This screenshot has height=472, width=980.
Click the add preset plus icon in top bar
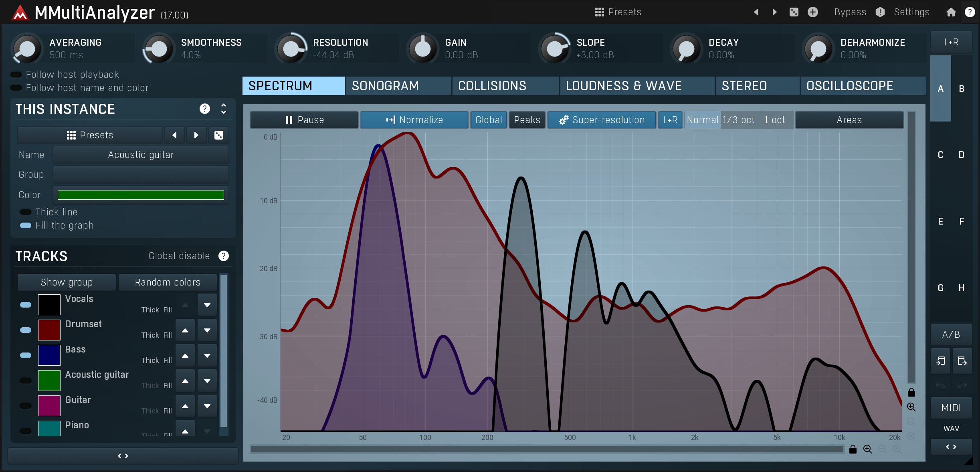point(812,12)
